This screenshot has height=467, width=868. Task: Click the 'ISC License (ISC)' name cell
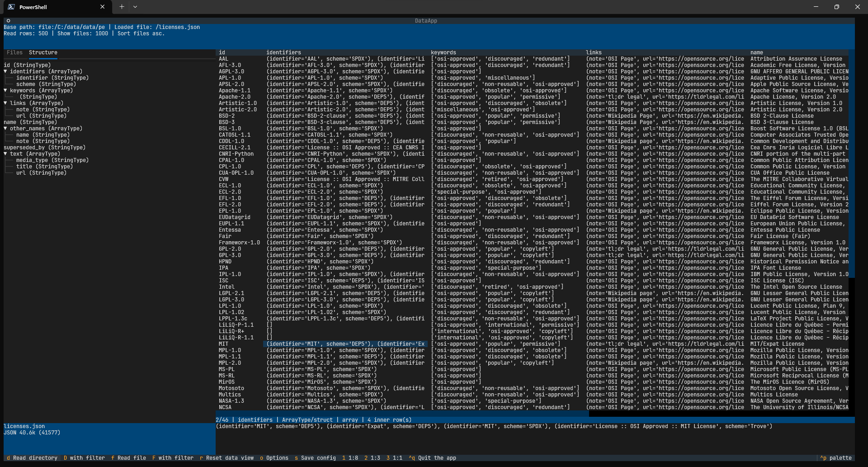[x=778, y=281]
